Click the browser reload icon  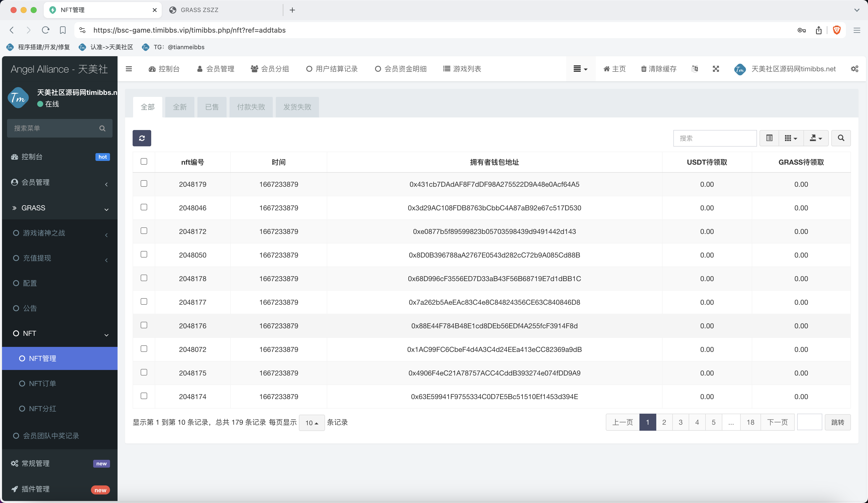click(x=45, y=30)
